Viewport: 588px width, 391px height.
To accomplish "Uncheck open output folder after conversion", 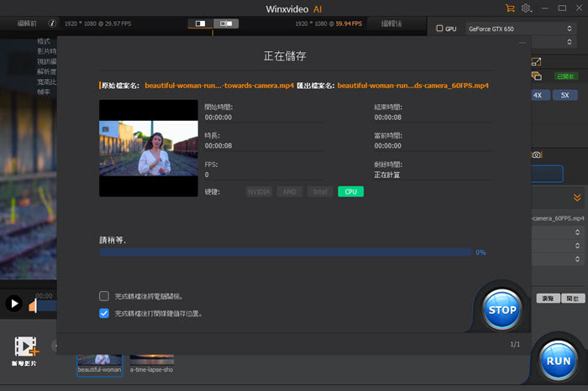I will (104, 313).
